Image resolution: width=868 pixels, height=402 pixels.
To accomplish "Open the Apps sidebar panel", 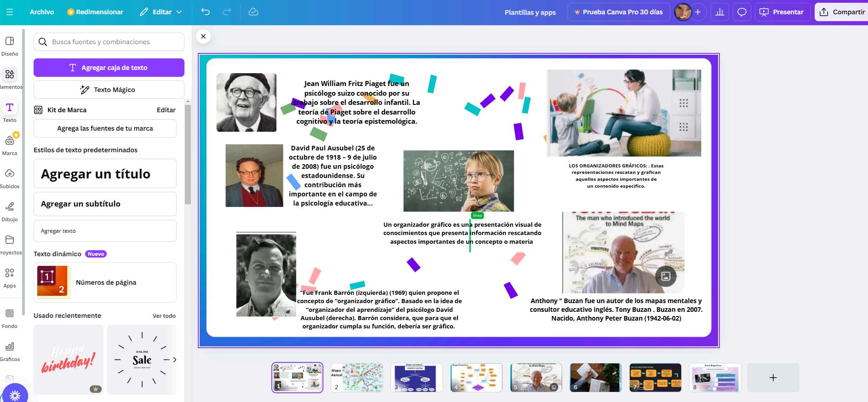I will pos(10,278).
